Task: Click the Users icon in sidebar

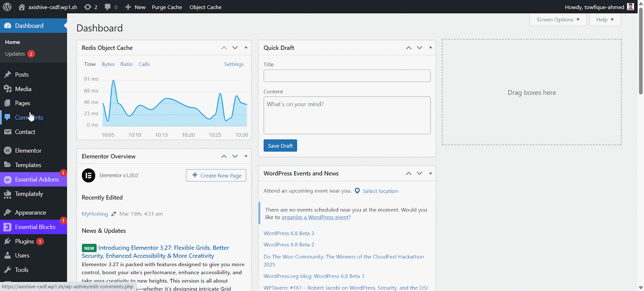Action: point(8,256)
